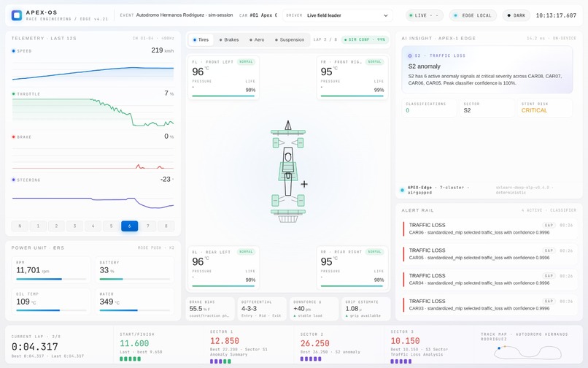Select the front wing on the car diagram

(288, 132)
